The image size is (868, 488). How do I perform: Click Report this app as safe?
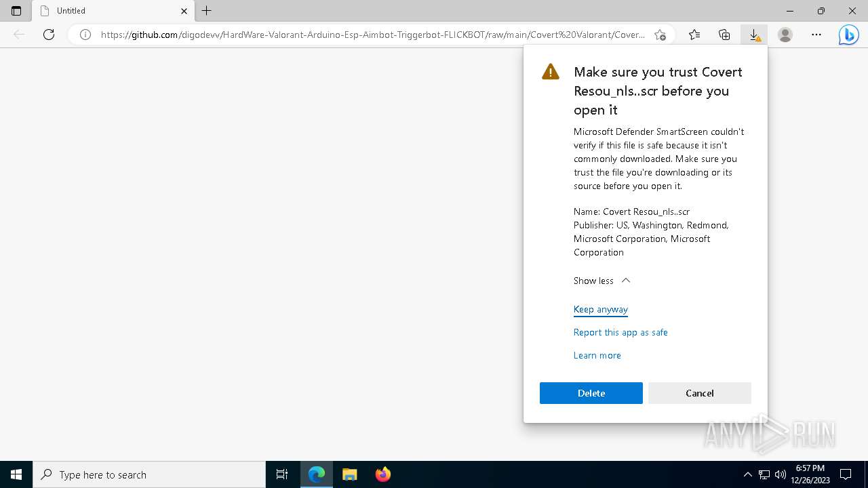click(620, 332)
